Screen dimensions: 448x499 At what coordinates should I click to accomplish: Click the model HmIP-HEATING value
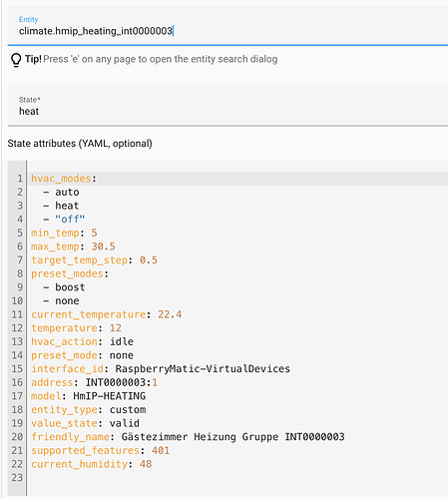[x=110, y=396]
